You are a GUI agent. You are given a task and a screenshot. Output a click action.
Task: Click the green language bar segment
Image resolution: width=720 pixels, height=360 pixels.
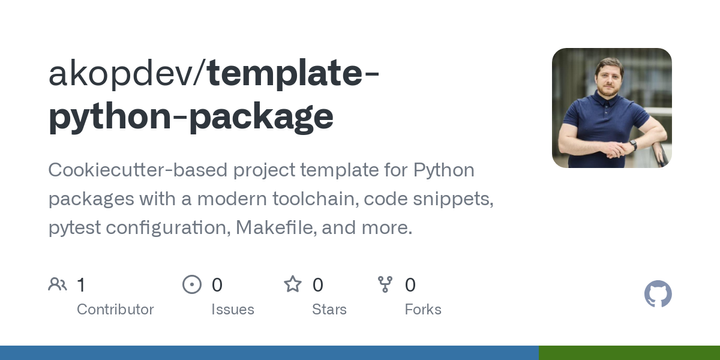pyautogui.click(x=629, y=353)
